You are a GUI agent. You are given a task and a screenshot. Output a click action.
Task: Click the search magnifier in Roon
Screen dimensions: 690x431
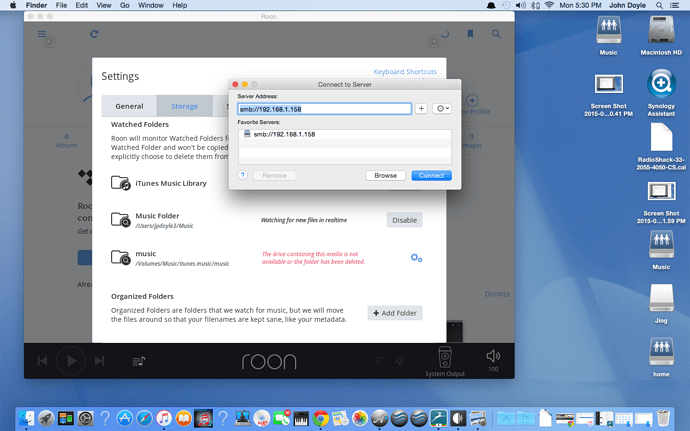tap(496, 34)
